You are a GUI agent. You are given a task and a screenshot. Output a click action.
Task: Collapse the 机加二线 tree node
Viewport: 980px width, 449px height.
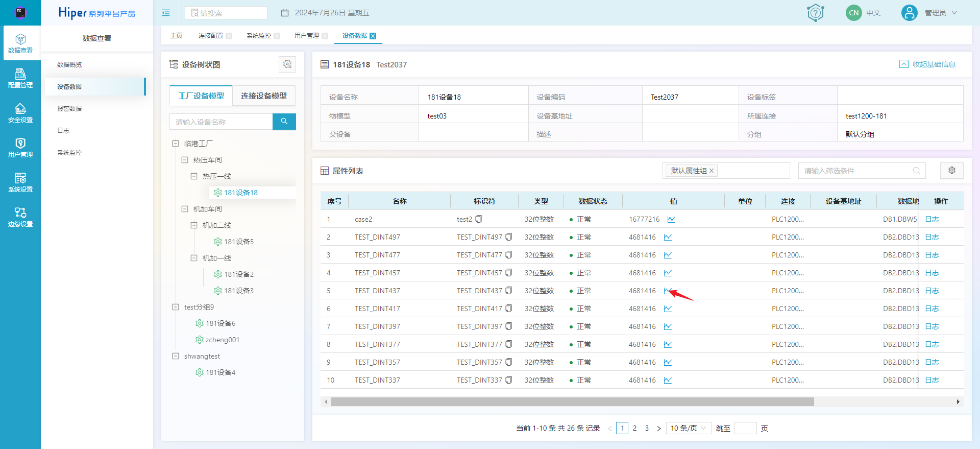pyautogui.click(x=194, y=225)
